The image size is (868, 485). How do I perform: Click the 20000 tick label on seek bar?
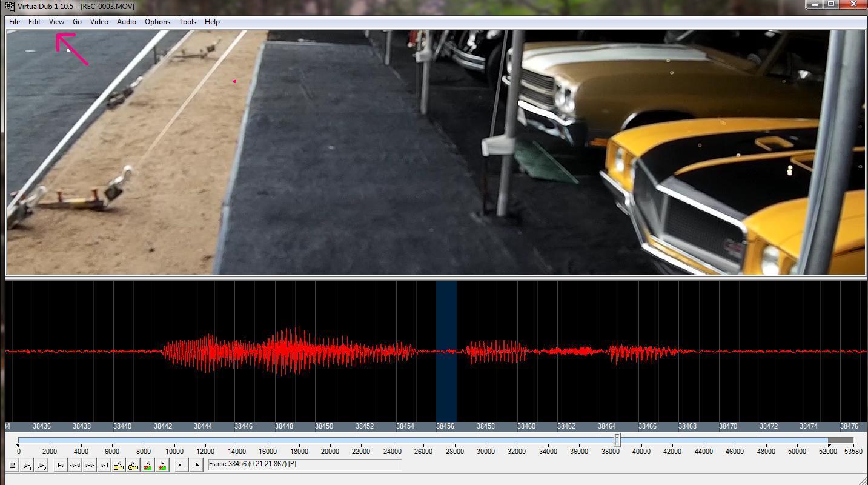[330, 451]
